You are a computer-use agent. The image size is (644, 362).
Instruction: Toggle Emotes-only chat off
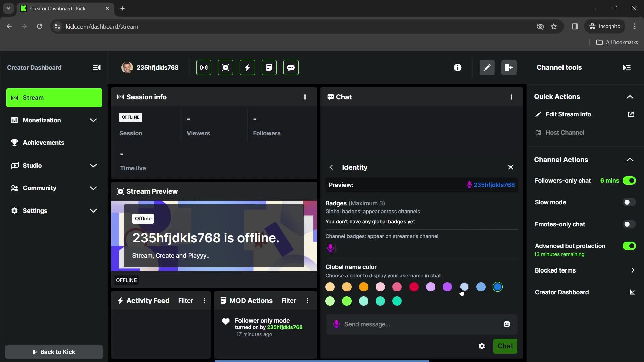629,224
